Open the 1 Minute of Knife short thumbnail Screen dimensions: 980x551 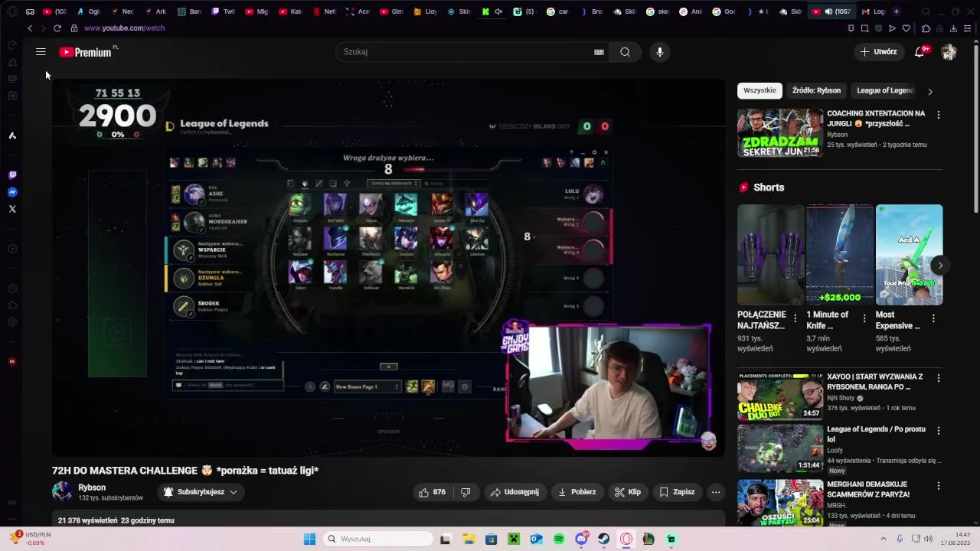tap(840, 255)
